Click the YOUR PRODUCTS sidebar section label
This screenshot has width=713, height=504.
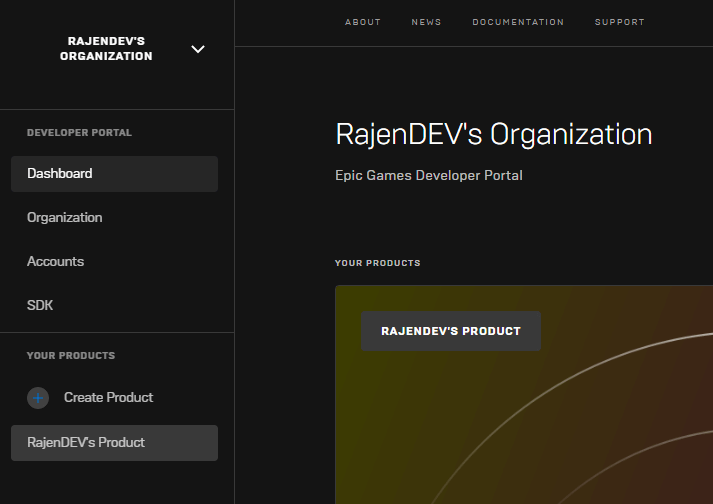click(71, 356)
